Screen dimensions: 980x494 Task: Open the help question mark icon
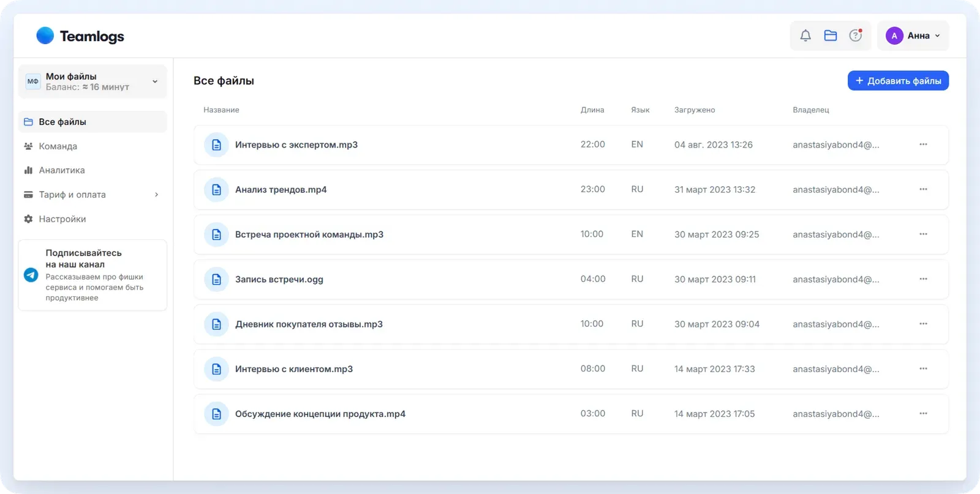(x=856, y=36)
